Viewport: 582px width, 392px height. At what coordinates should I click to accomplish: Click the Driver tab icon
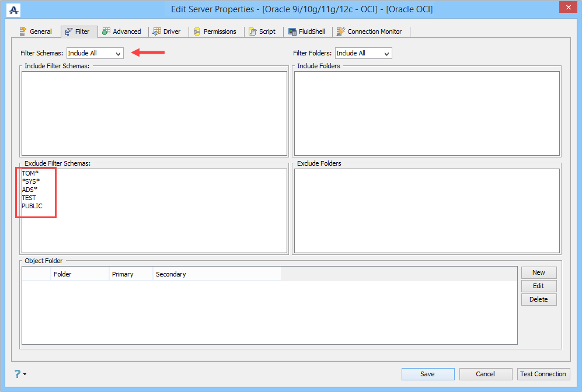tap(157, 32)
